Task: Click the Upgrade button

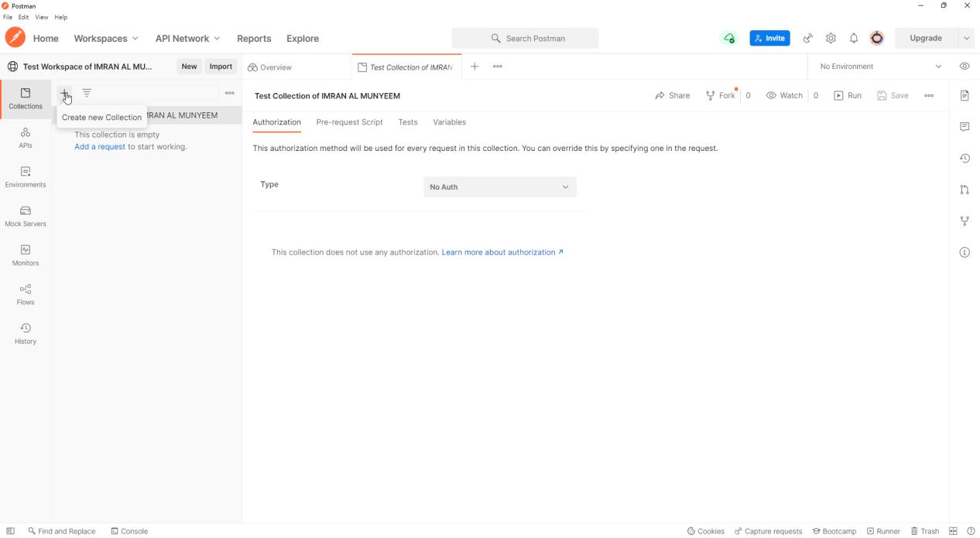Action: (926, 38)
